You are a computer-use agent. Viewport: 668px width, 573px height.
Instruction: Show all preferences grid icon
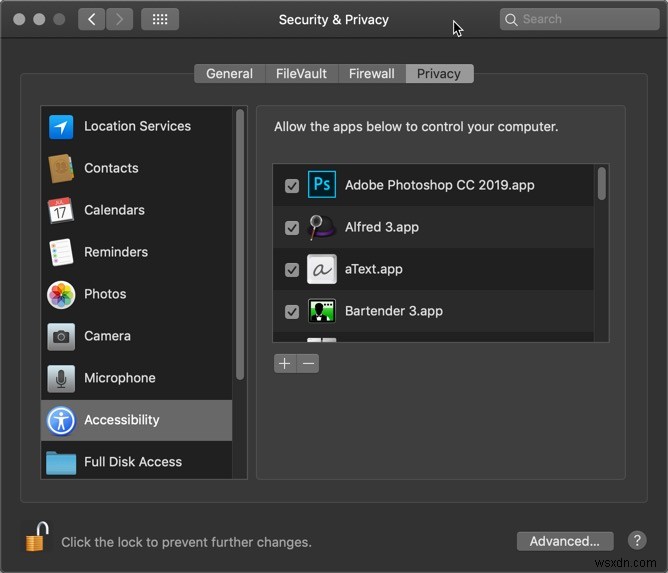pyautogui.click(x=160, y=19)
